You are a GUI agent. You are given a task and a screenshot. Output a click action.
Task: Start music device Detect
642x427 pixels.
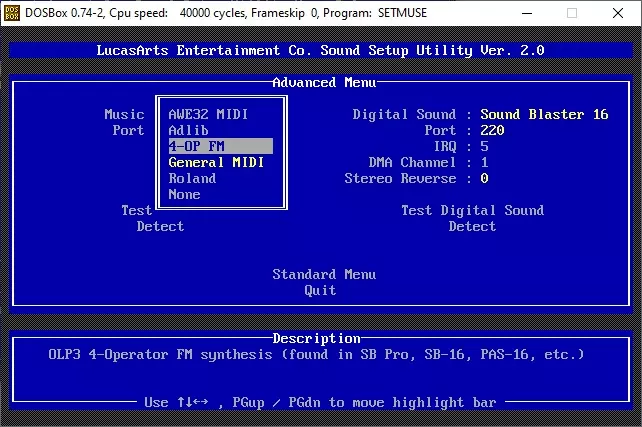(160, 226)
